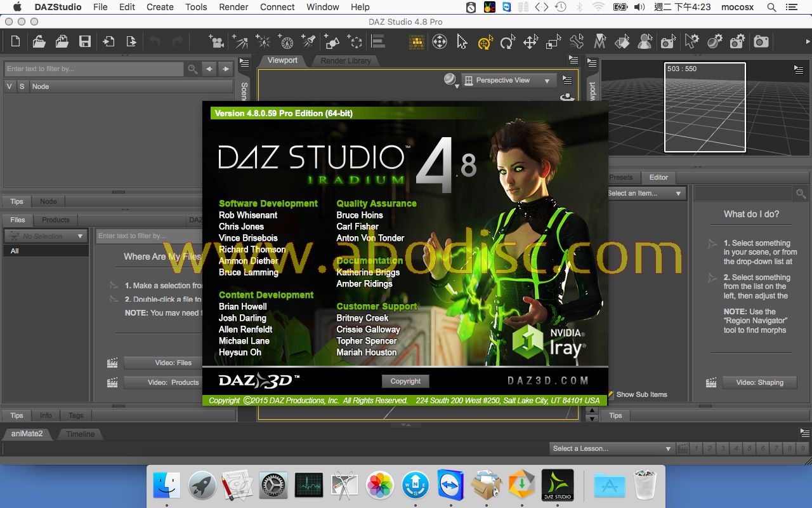Create a new point light
The width and height of the screenshot is (812, 508).
(263, 42)
